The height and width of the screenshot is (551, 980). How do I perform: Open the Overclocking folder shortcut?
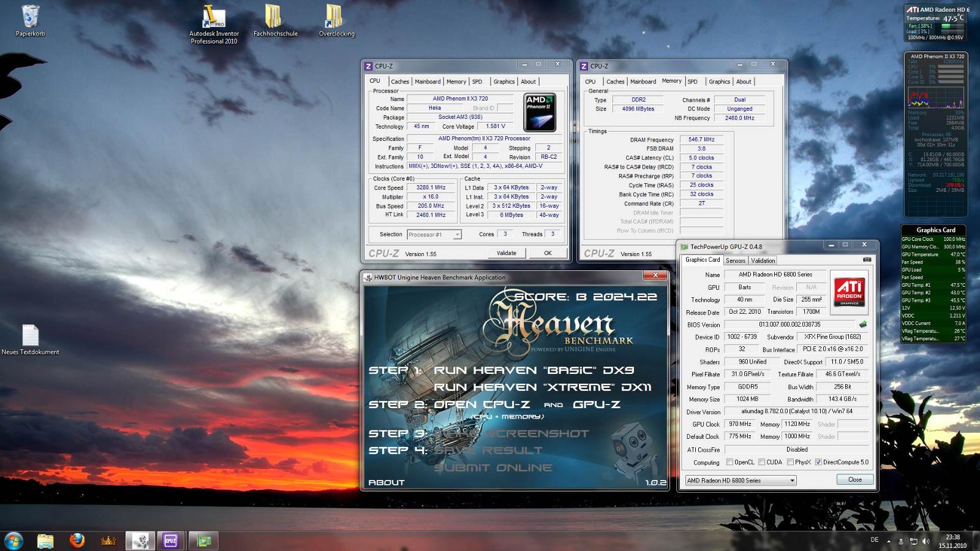tap(336, 21)
